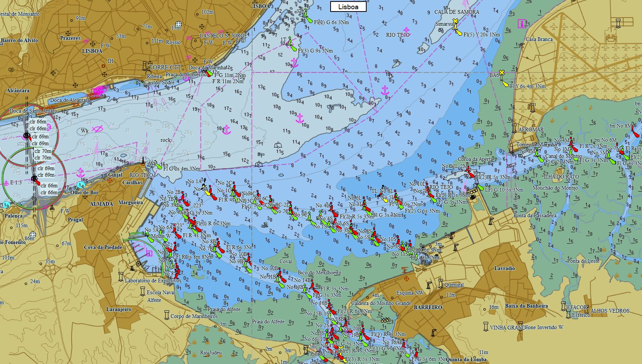Click the Wk wreck symbol

pos(82,131)
